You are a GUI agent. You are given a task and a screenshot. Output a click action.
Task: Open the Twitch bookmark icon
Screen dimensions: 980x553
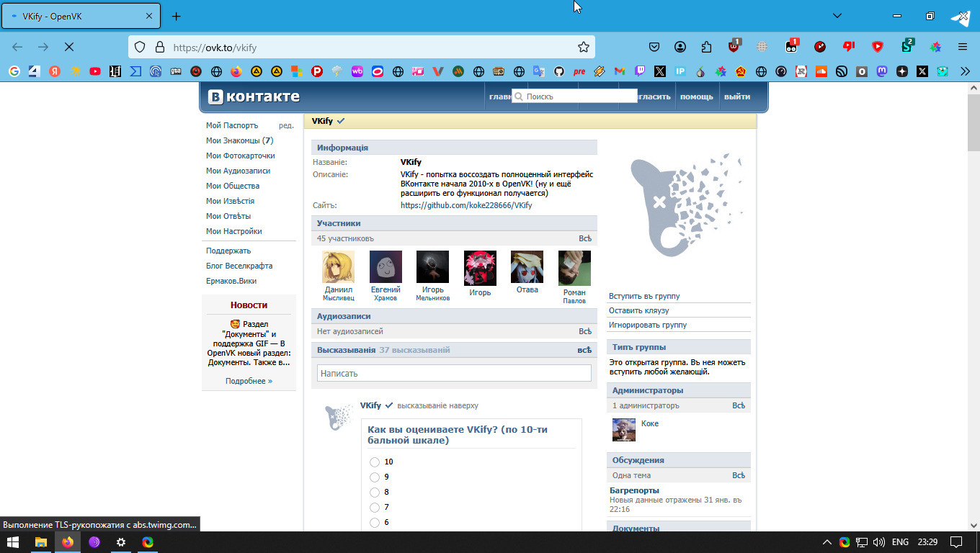tap(639, 71)
